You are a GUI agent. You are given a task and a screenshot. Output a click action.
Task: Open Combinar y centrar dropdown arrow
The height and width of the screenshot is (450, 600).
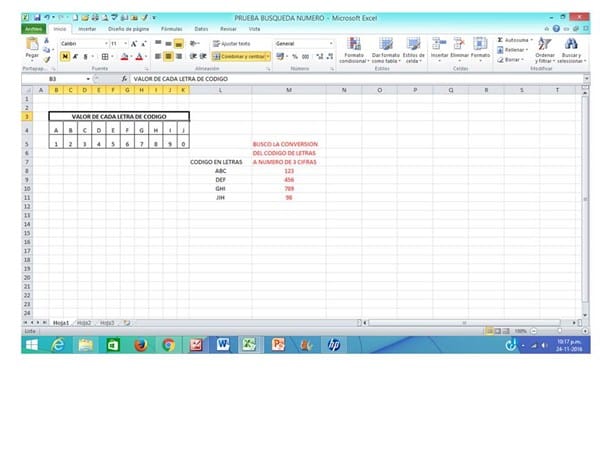268,57
